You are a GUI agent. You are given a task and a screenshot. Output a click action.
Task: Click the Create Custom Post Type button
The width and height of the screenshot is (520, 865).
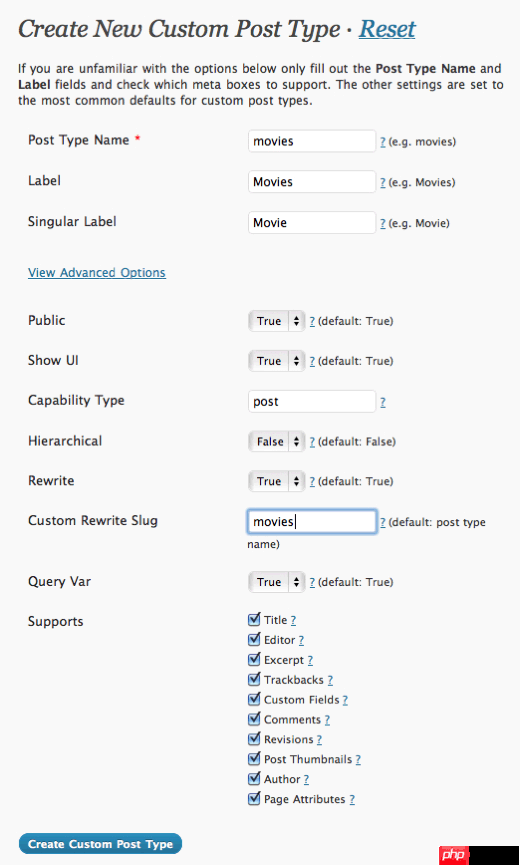point(100,844)
